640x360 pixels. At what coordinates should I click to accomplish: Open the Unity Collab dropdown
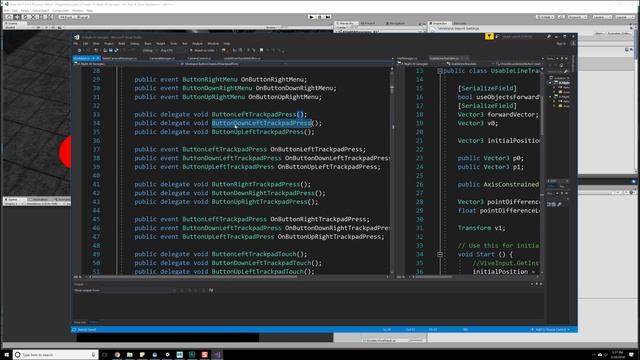coord(544,17)
